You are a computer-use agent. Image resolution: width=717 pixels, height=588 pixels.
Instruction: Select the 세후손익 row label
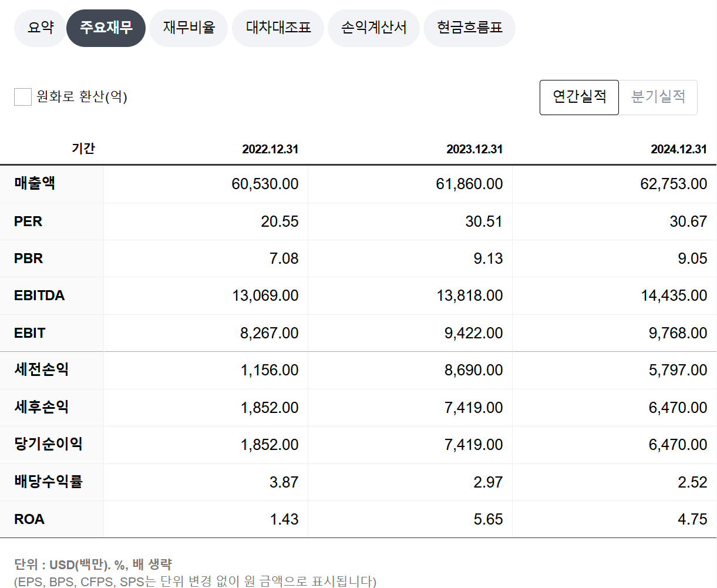[x=41, y=407]
